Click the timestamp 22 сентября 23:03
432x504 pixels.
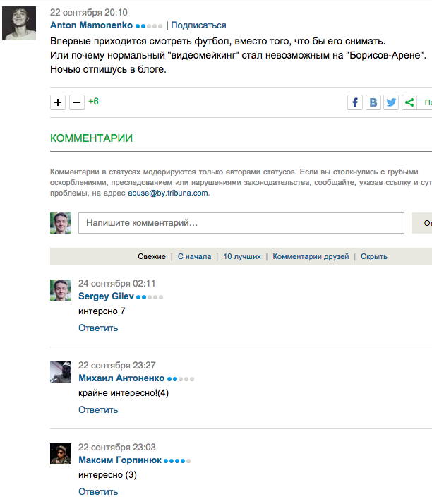pos(117,447)
